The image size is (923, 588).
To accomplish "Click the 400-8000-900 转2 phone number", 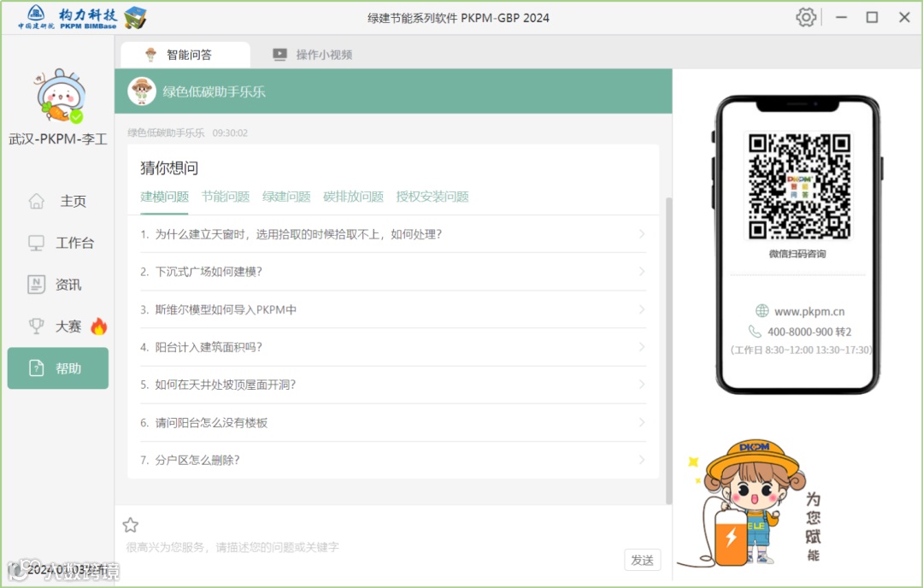I will coord(809,332).
